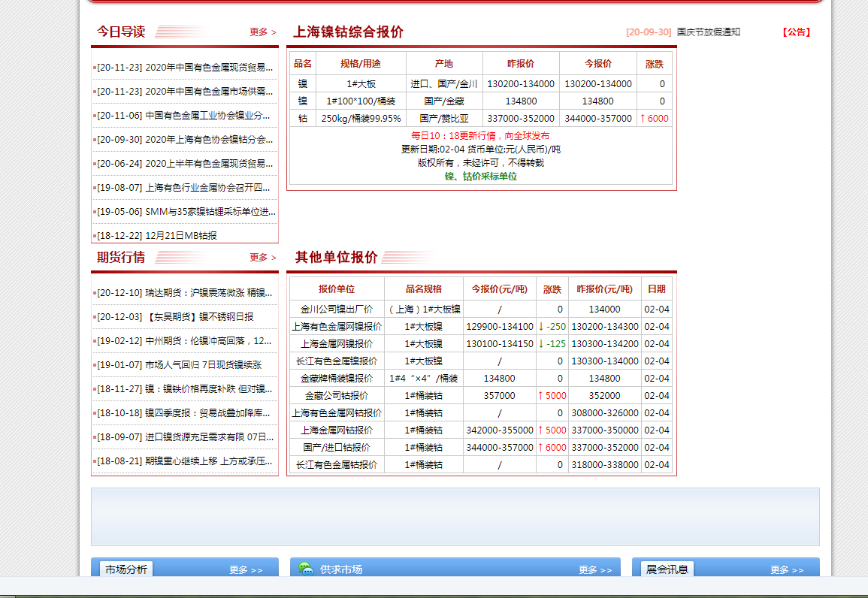Click 金藏牌桶装镍报价 row name
The width and height of the screenshot is (868, 598).
(x=337, y=379)
